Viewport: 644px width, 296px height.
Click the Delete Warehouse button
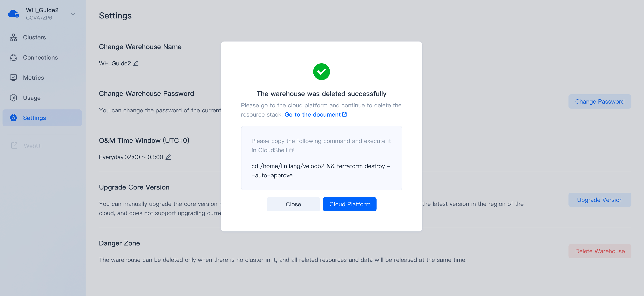600,251
